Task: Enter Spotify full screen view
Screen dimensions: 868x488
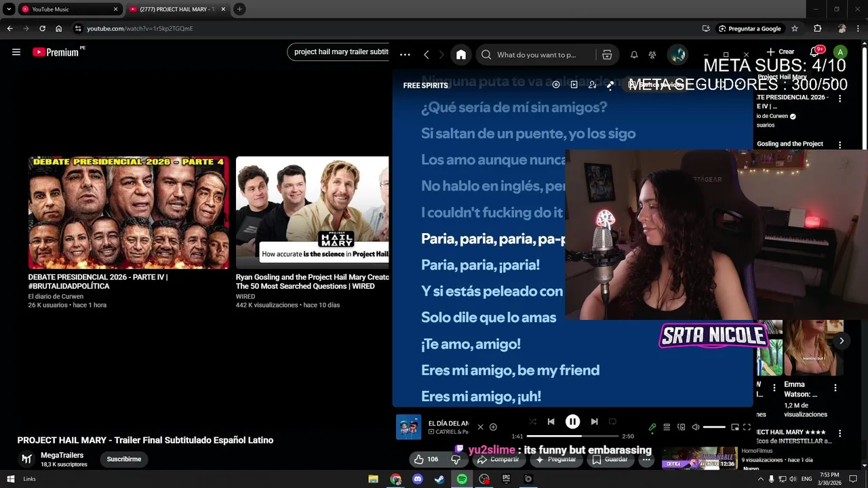Action: pos(747,427)
